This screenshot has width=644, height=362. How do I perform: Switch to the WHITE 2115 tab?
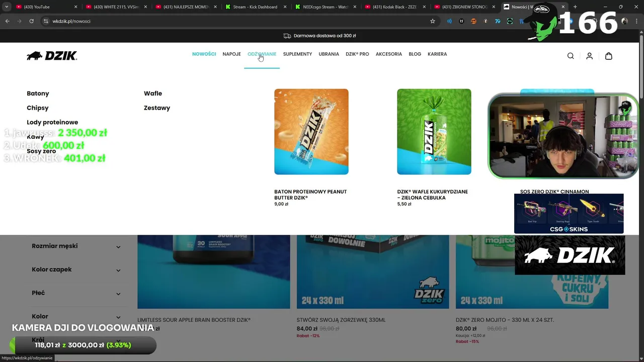[116, 7]
